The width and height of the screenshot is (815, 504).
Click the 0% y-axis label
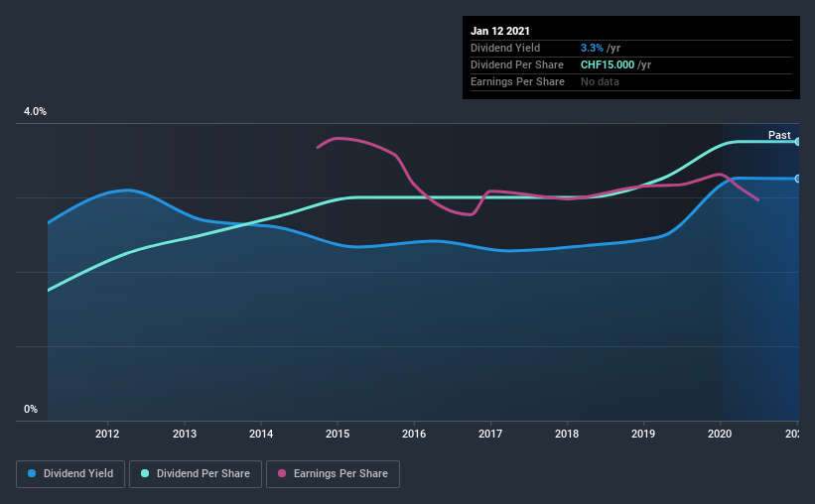[31, 409]
